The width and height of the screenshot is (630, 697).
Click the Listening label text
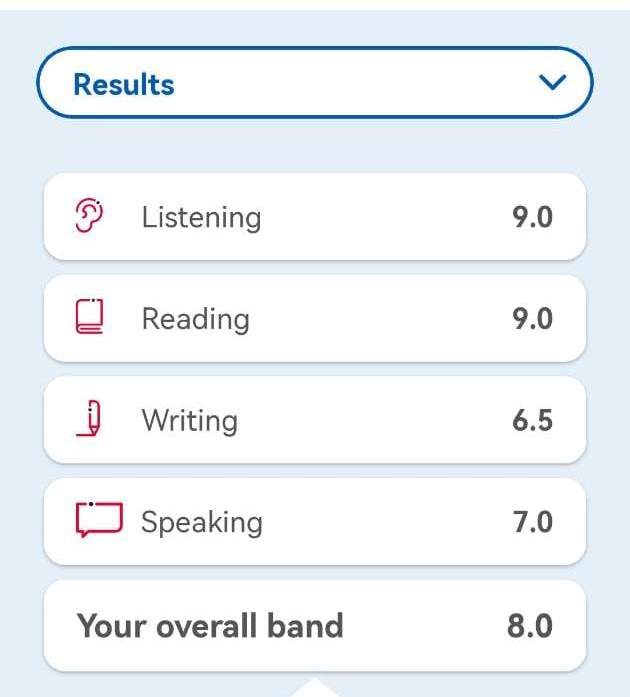click(201, 218)
